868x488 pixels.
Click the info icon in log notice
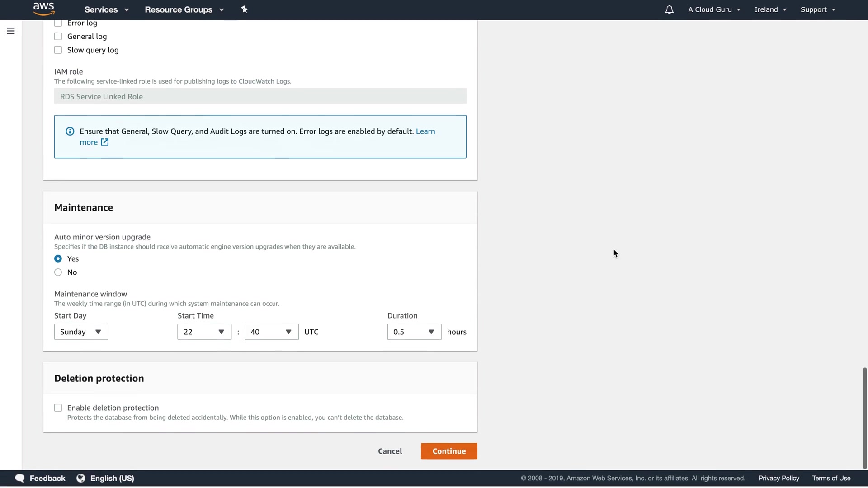[x=70, y=131]
